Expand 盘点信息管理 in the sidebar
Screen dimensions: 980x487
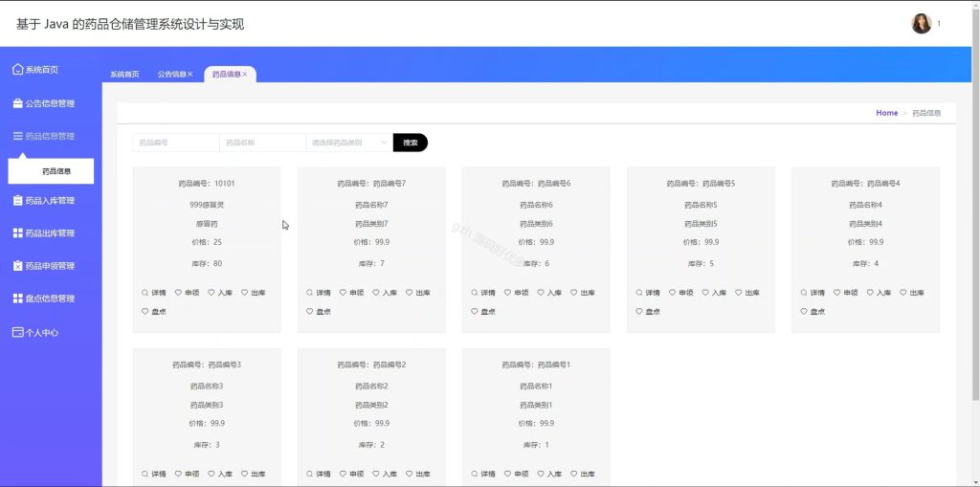(44, 299)
